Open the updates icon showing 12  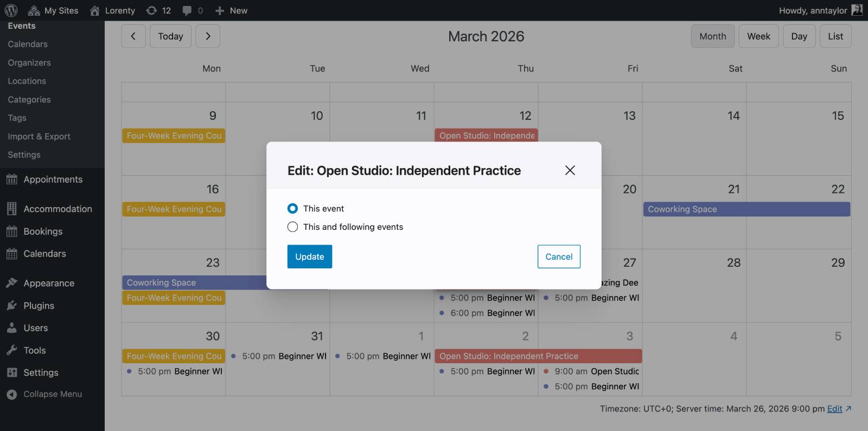click(152, 10)
